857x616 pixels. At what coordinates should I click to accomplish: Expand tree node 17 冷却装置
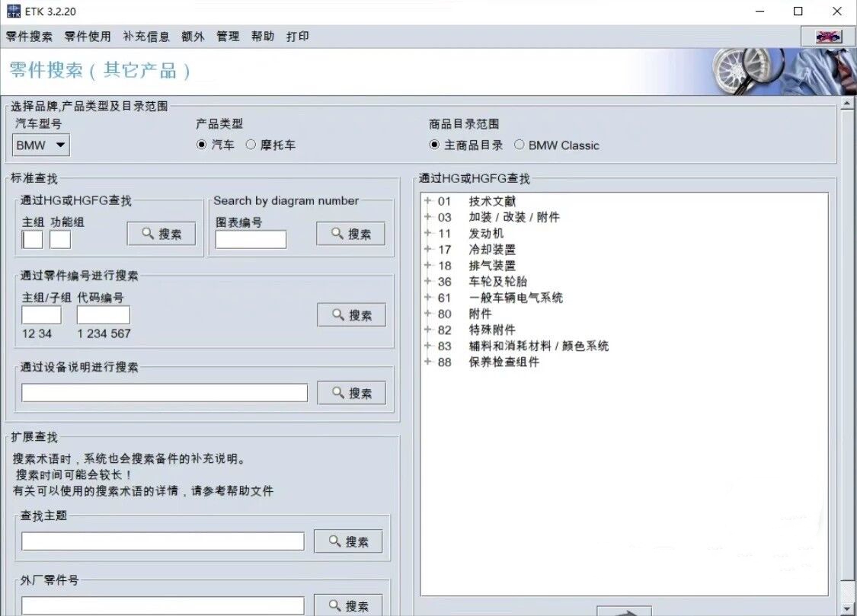pyautogui.click(x=428, y=249)
